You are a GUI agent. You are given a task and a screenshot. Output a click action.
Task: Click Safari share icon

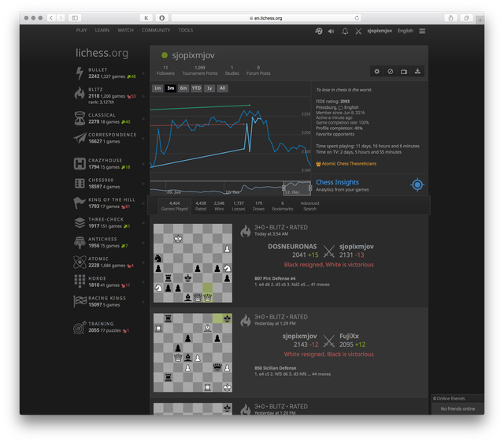(x=450, y=18)
